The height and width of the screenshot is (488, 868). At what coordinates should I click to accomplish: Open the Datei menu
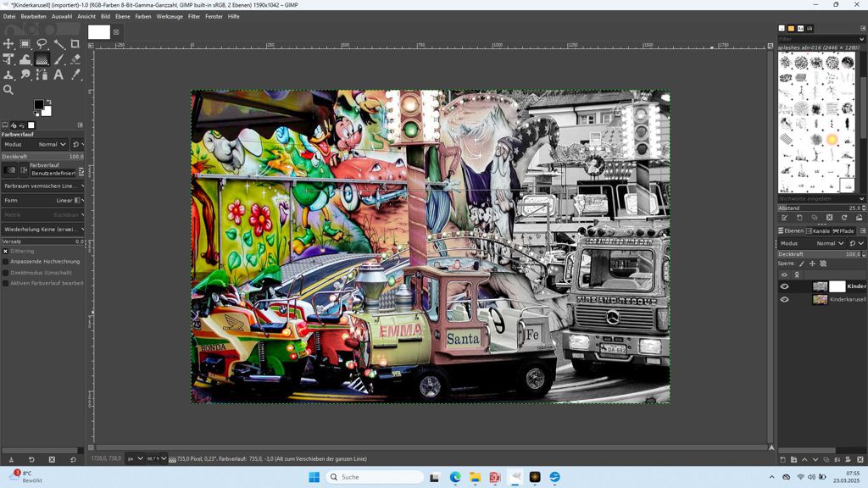9,17
